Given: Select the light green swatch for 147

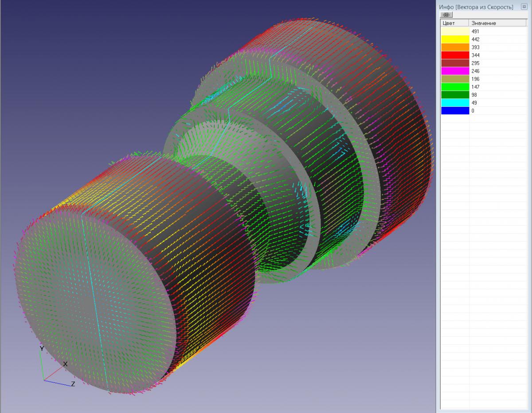Looking at the screenshot, I should point(455,87).
